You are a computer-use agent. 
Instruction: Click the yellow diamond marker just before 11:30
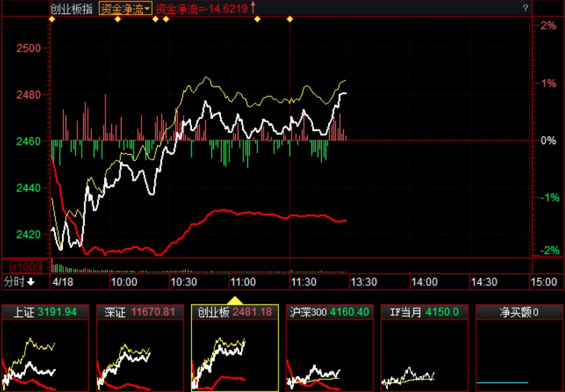point(290,19)
